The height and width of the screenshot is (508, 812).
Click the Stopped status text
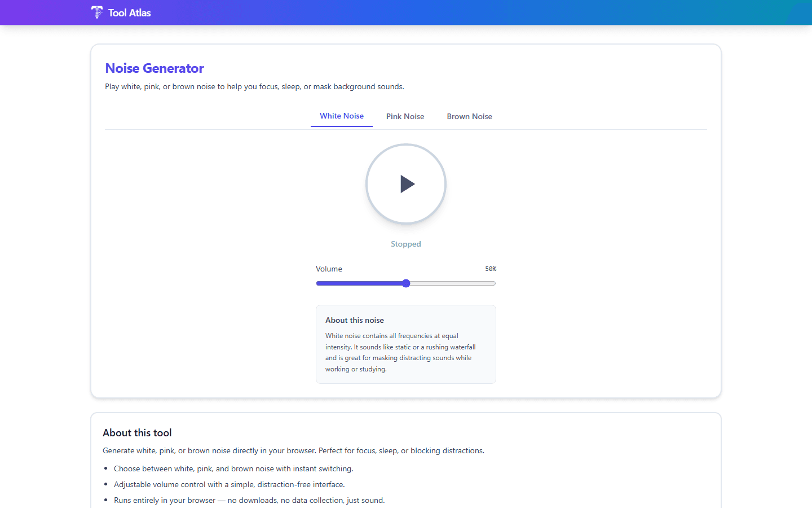click(406, 243)
